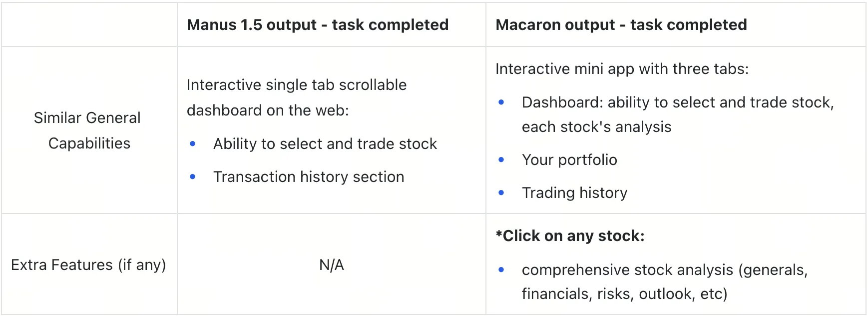Click the bullet before "Transaction history section"
Image resolution: width=868 pixels, height=316 pixels.
click(193, 177)
